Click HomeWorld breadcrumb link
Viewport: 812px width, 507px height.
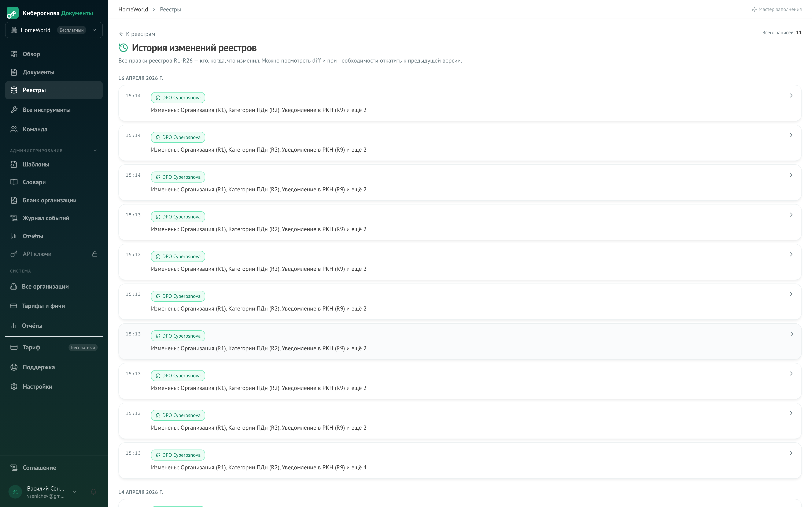[x=133, y=9]
